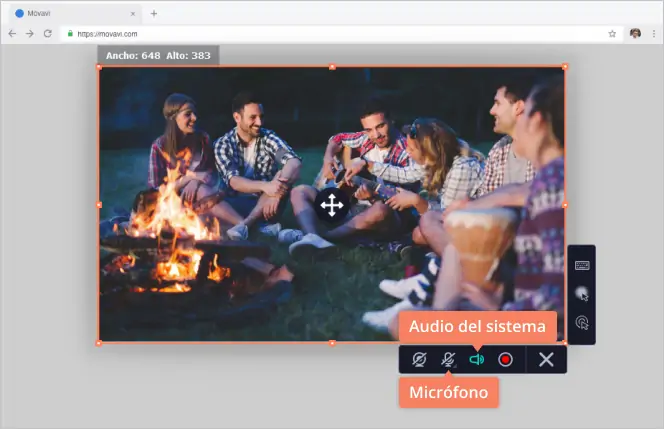Enable the muted microphone icon

448,360
